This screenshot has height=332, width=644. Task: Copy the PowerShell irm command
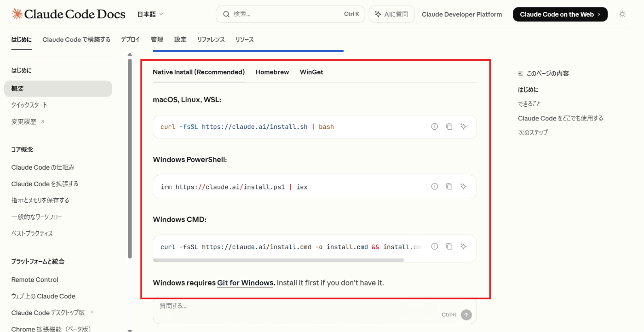(x=449, y=186)
